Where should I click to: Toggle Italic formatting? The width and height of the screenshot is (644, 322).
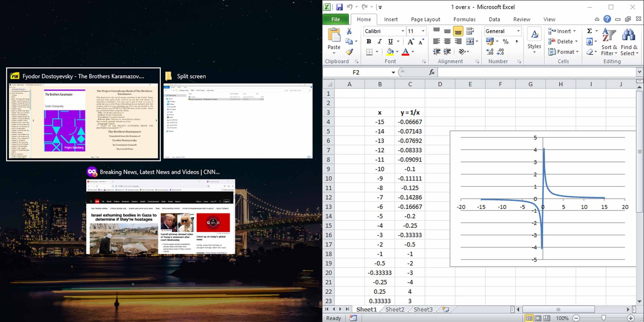[x=379, y=41]
